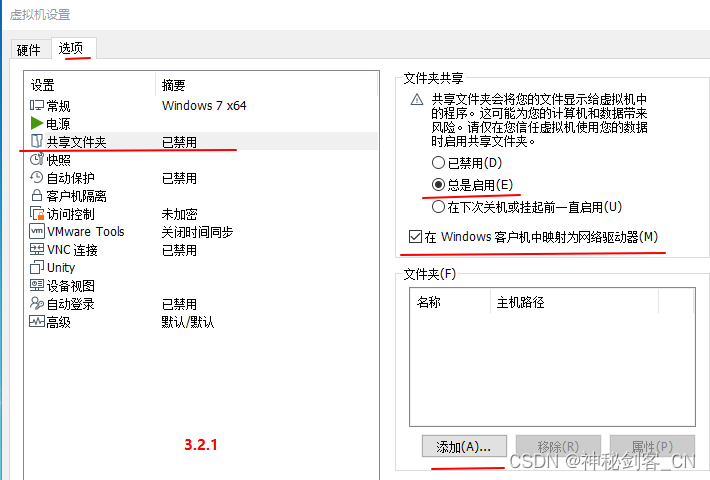Click the 未加密 summary value

coord(179,214)
